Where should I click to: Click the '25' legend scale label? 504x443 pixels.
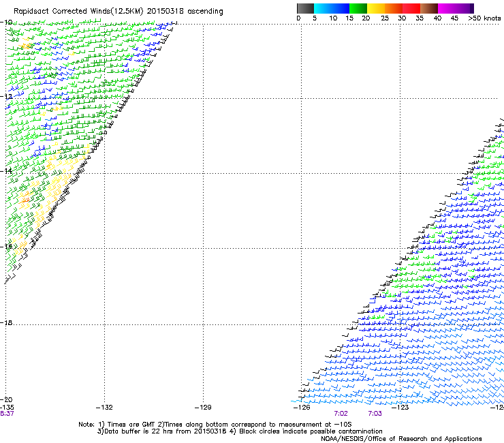coord(384,18)
